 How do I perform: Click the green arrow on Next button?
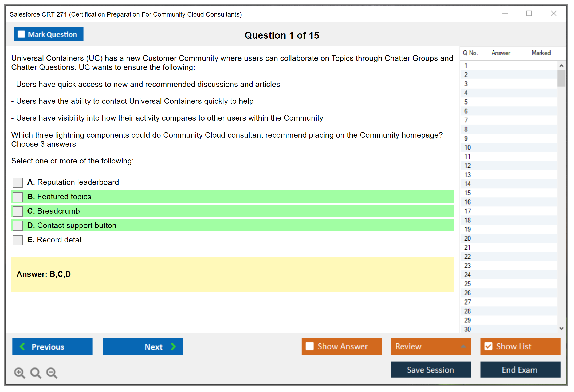173,346
